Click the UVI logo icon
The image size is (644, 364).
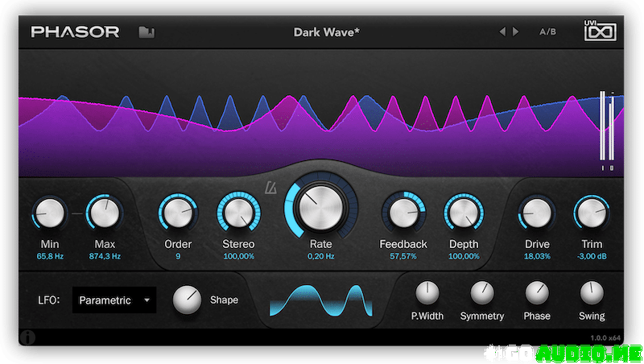600,31
